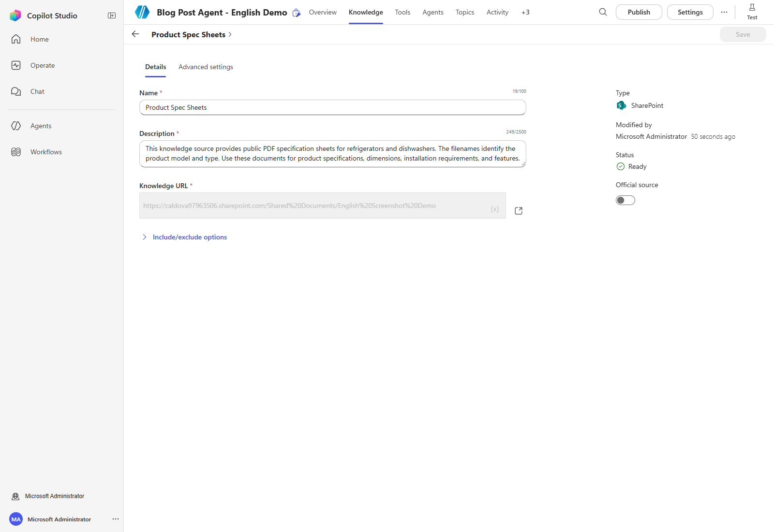Click into the Description text area
Screen dimensions: 774x532
click(333, 154)
